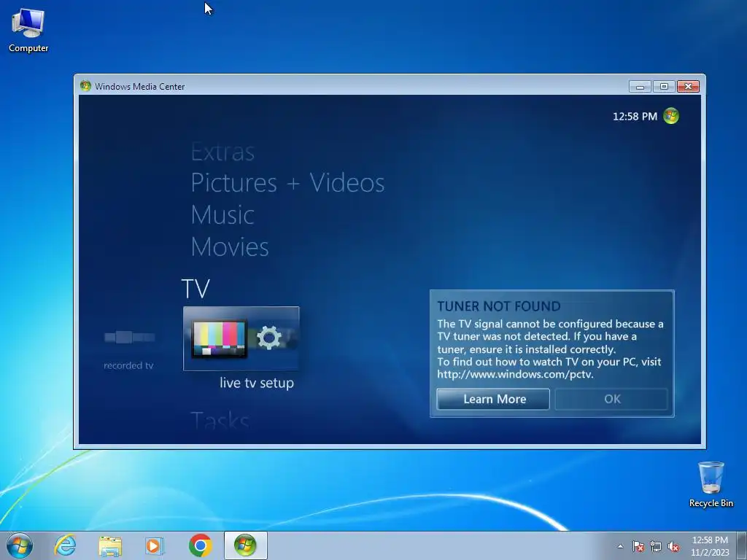
Task: Click the network tray icon
Action: 656,546
